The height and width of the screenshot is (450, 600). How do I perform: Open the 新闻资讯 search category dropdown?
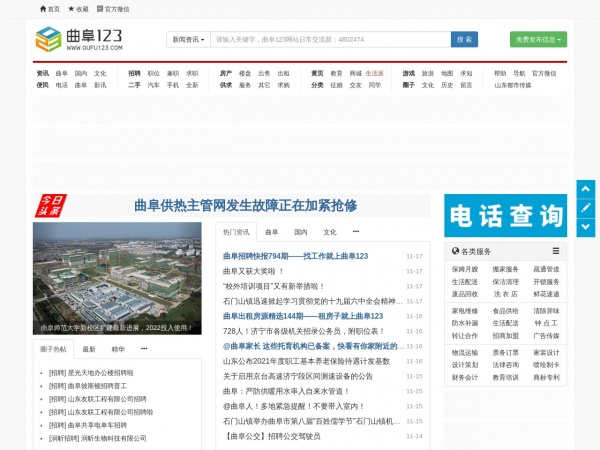187,40
